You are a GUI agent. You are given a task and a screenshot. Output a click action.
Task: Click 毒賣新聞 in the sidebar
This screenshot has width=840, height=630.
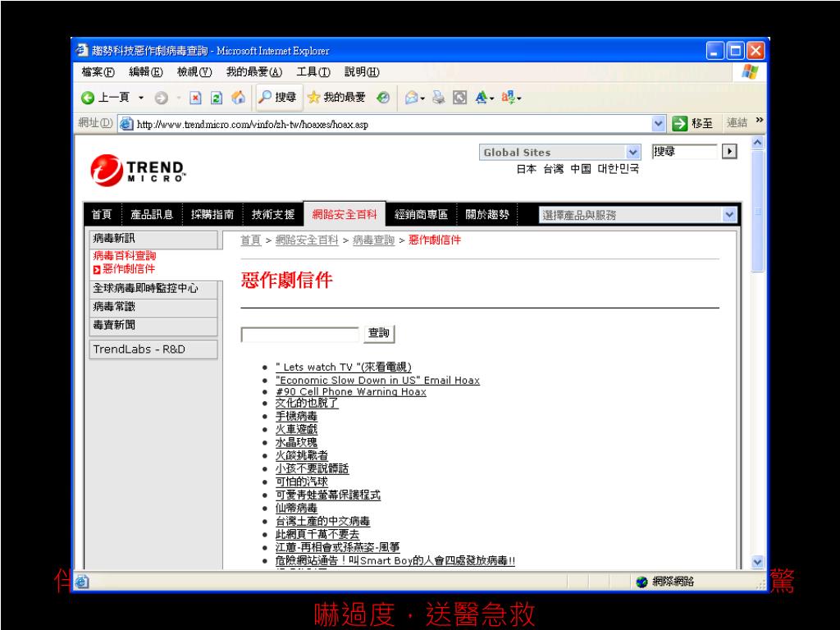point(153,325)
